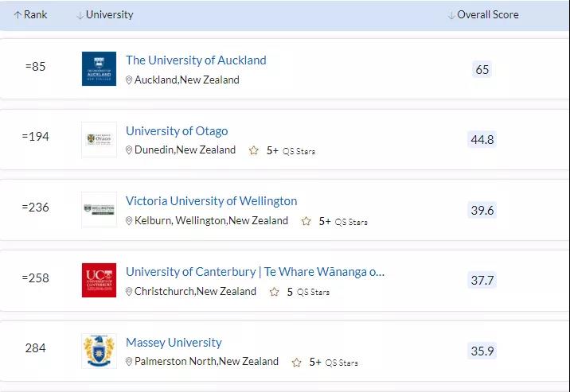Click the 65 overall score badge
570x392 pixels.
[x=482, y=69]
